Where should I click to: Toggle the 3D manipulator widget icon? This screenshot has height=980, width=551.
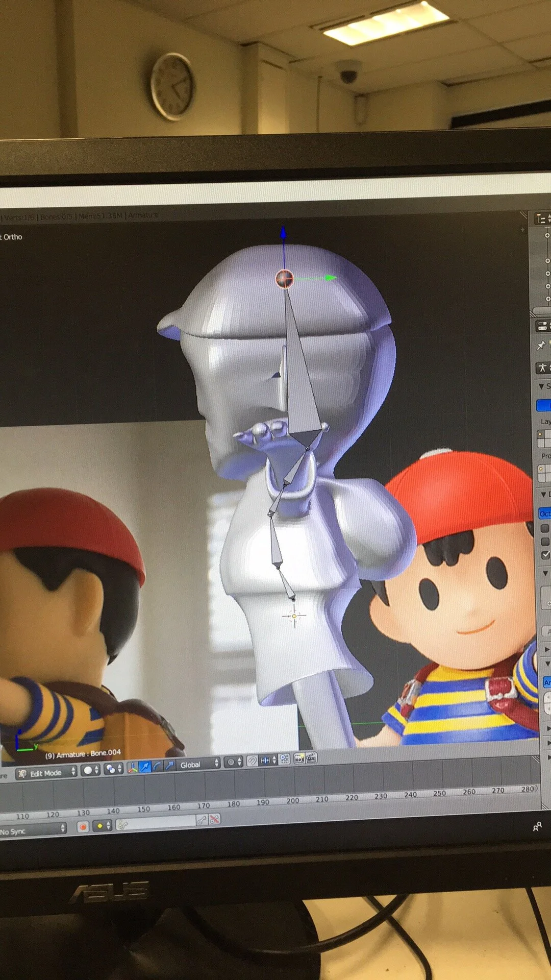point(133,767)
